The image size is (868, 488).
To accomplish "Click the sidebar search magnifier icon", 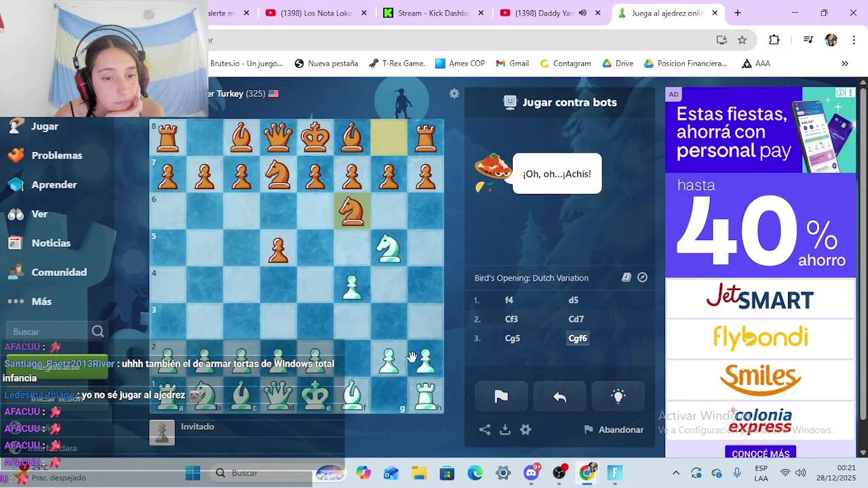I will point(98,331).
